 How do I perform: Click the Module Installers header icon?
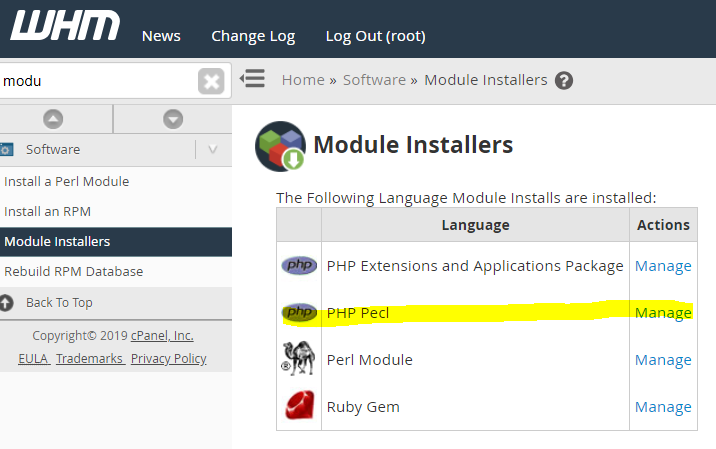(x=279, y=146)
